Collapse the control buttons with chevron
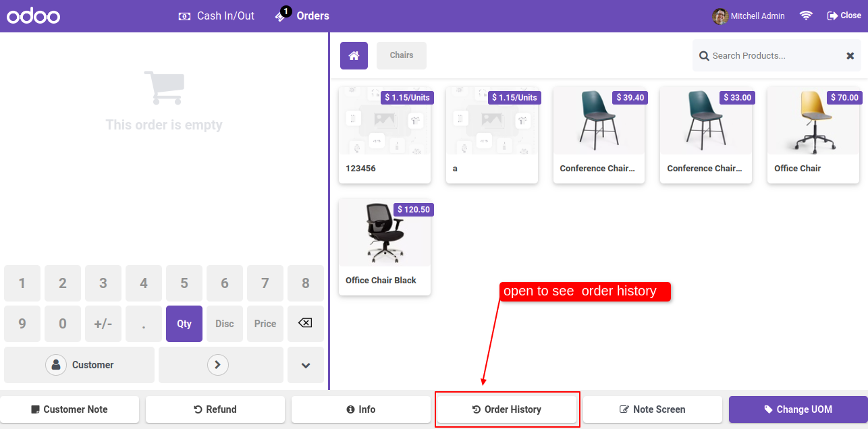868x429 pixels. (306, 365)
